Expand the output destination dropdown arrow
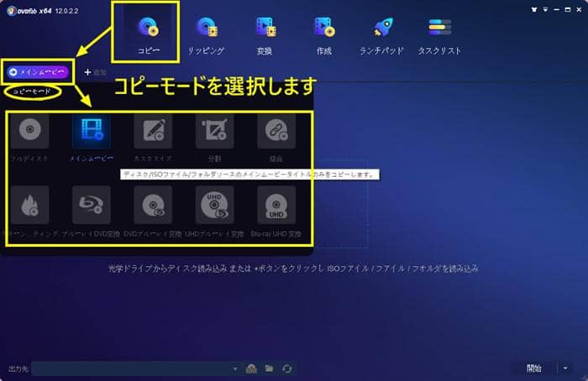The width and height of the screenshot is (588, 381). click(x=235, y=368)
